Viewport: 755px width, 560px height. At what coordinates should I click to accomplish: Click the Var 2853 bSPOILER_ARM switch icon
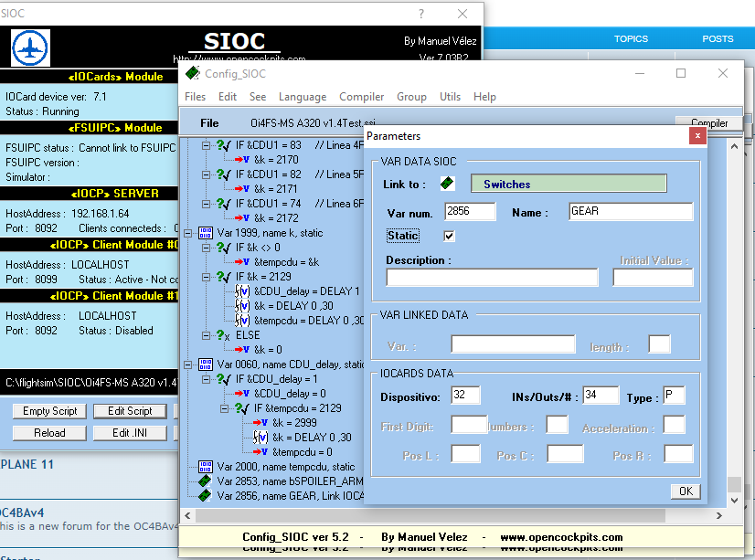pyautogui.click(x=205, y=481)
